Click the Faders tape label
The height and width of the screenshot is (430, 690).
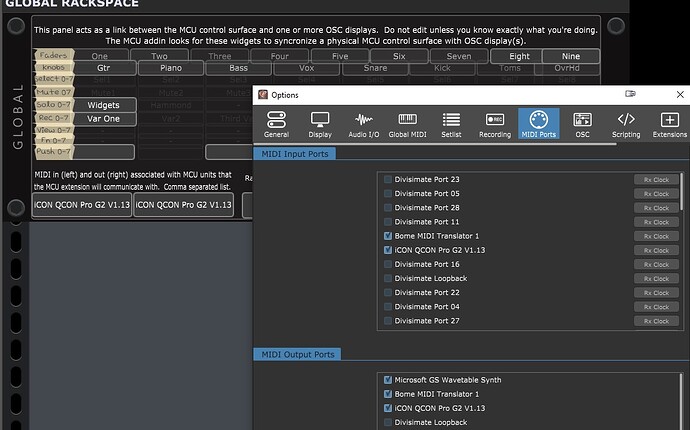pyautogui.click(x=54, y=55)
